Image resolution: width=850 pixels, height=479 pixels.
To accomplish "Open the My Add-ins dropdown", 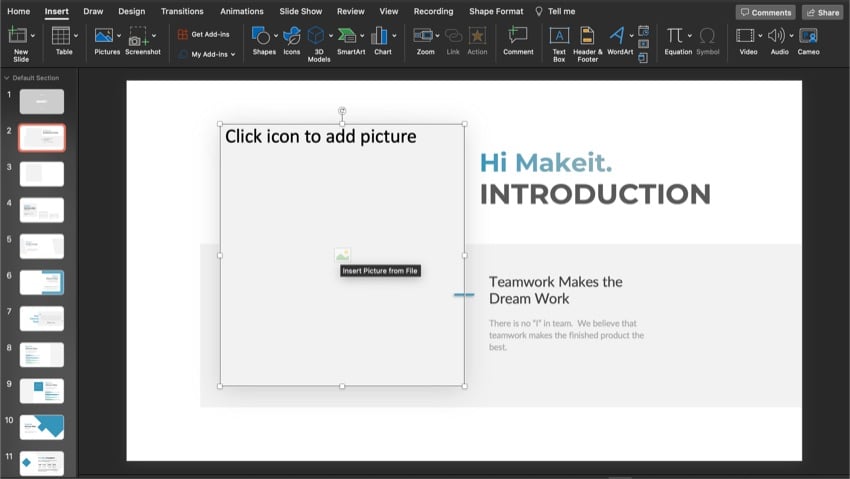I will (x=213, y=54).
